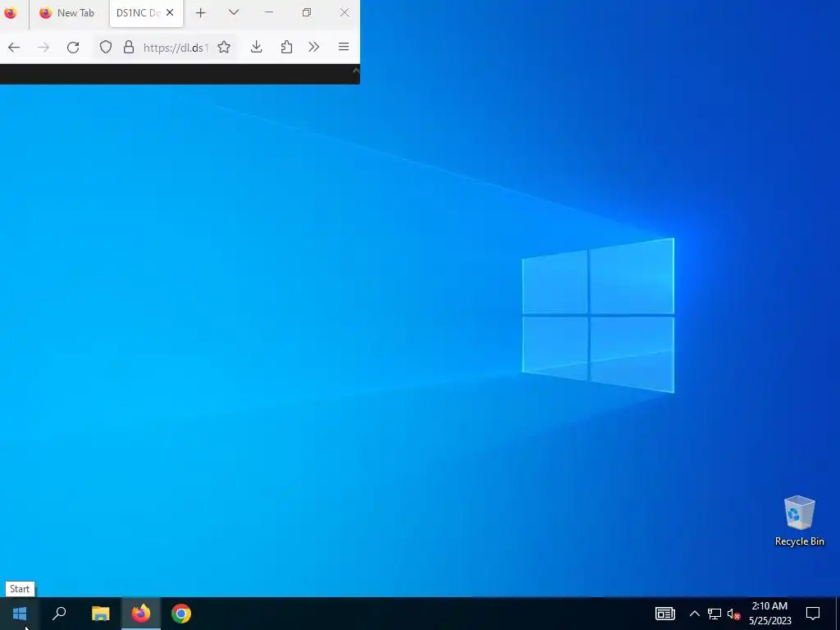Expand the list all tabs dropdown

click(x=234, y=12)
